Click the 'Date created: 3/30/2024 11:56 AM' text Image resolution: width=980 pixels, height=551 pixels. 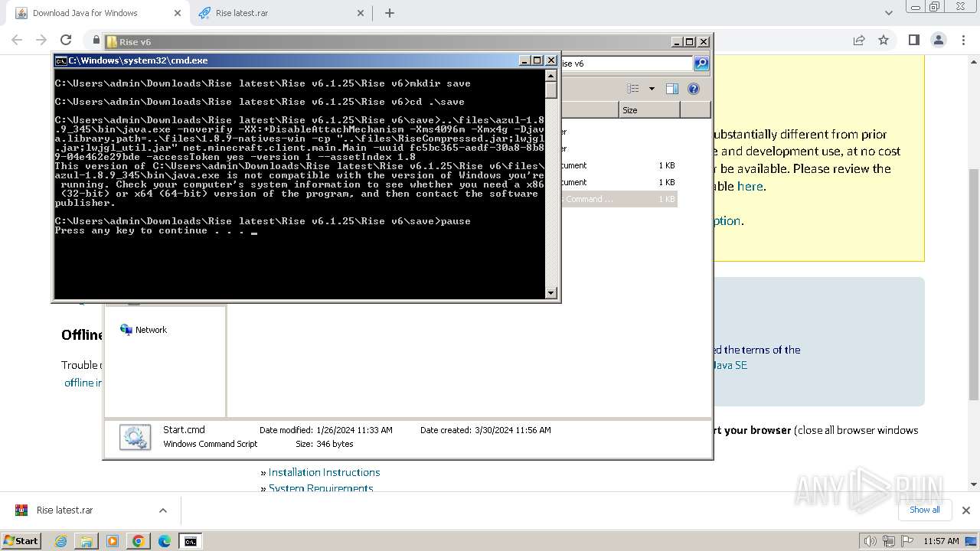coord(485,430)
